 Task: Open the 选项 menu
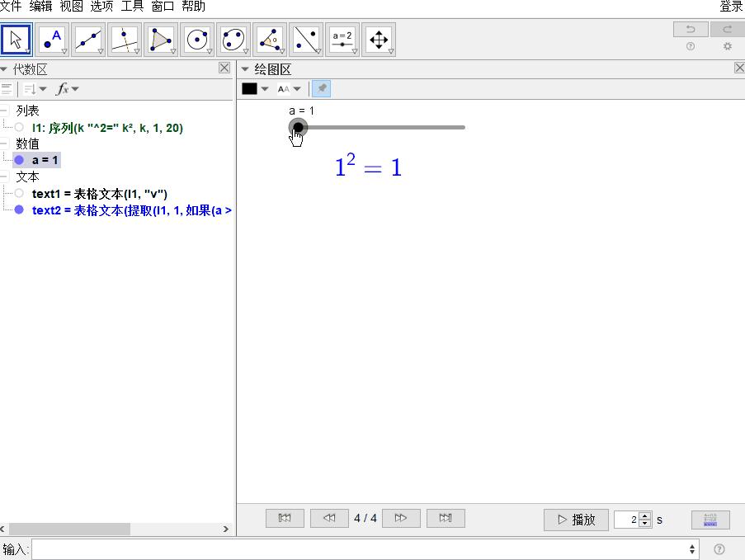101,7
